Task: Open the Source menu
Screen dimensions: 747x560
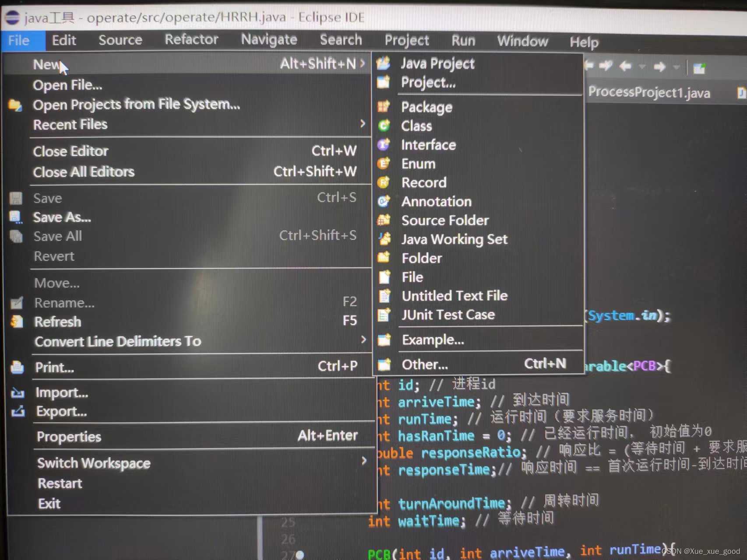Action: point(120,40)
